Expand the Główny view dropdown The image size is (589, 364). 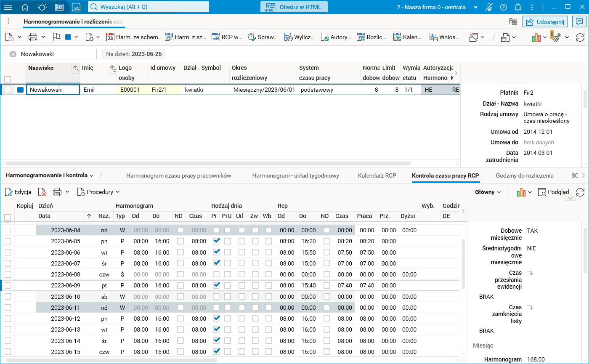click(488, 192)
